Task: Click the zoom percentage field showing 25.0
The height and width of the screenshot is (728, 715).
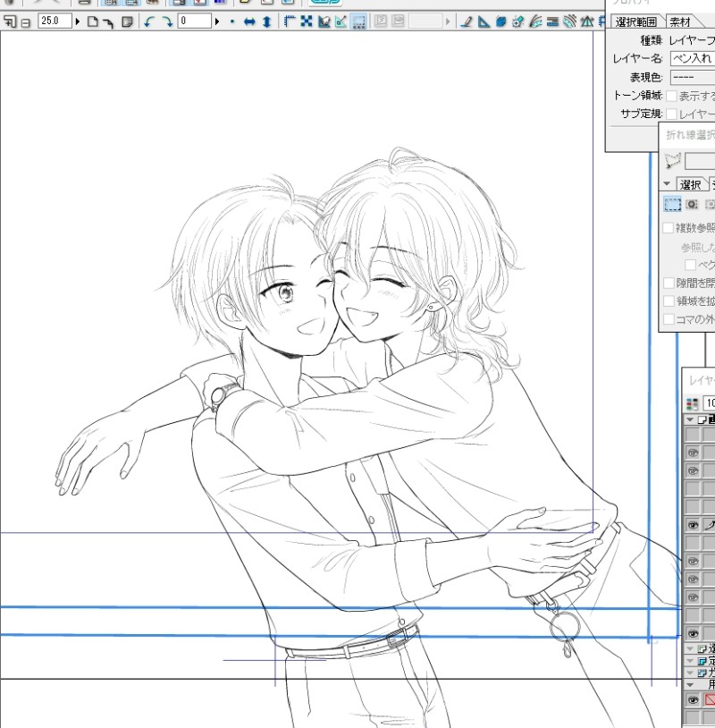Action: [55, 21]
